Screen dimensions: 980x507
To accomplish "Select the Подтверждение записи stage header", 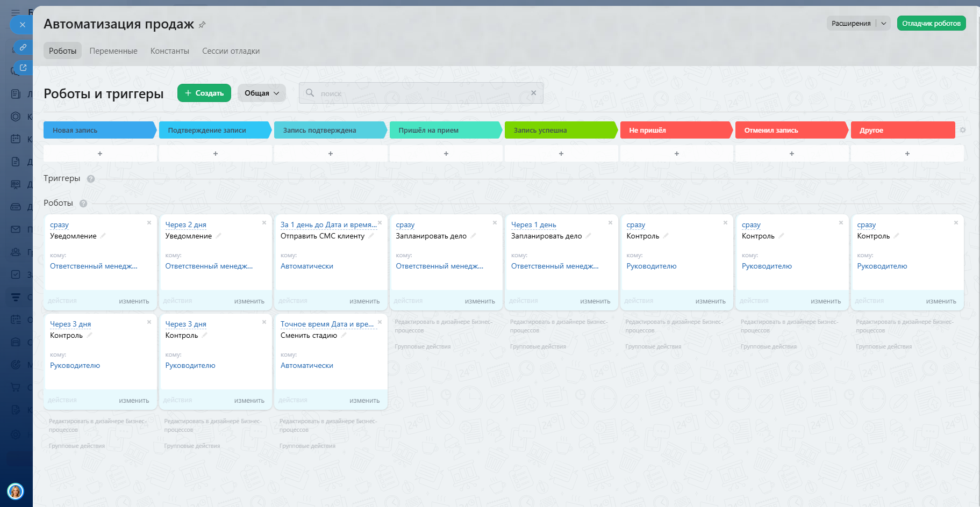I will pyautogui.click(x=216, y=130).
